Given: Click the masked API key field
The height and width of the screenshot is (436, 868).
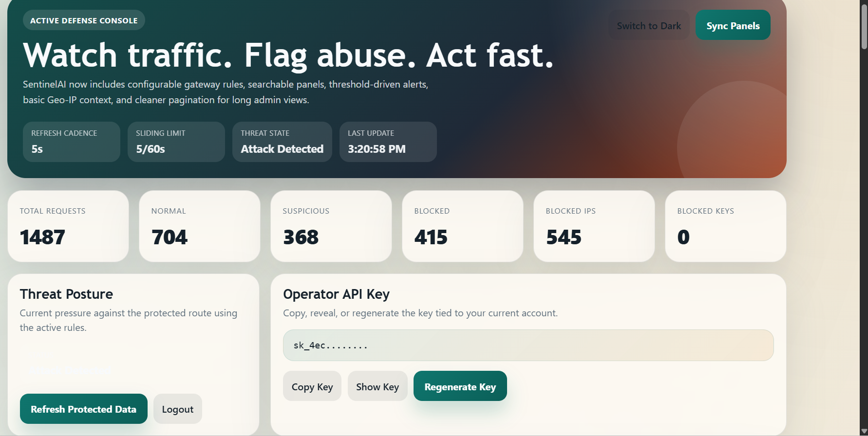Looking at the screenshot, I should (x=528, y=345).
